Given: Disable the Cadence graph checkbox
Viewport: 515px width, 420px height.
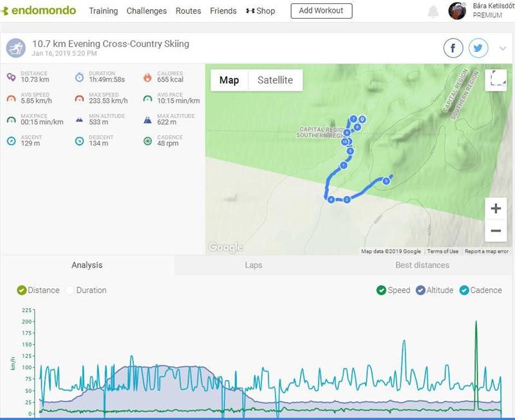Looking at the screenshot, I should 465,290.
